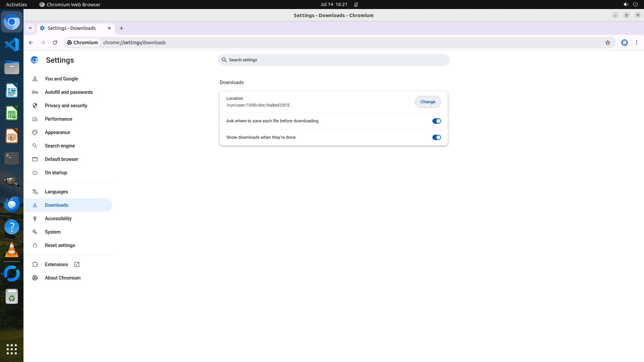Open the system power menu in the top bar
This screenshot has width=644, height=362.
pyautogui.click(x=635, y=4)
